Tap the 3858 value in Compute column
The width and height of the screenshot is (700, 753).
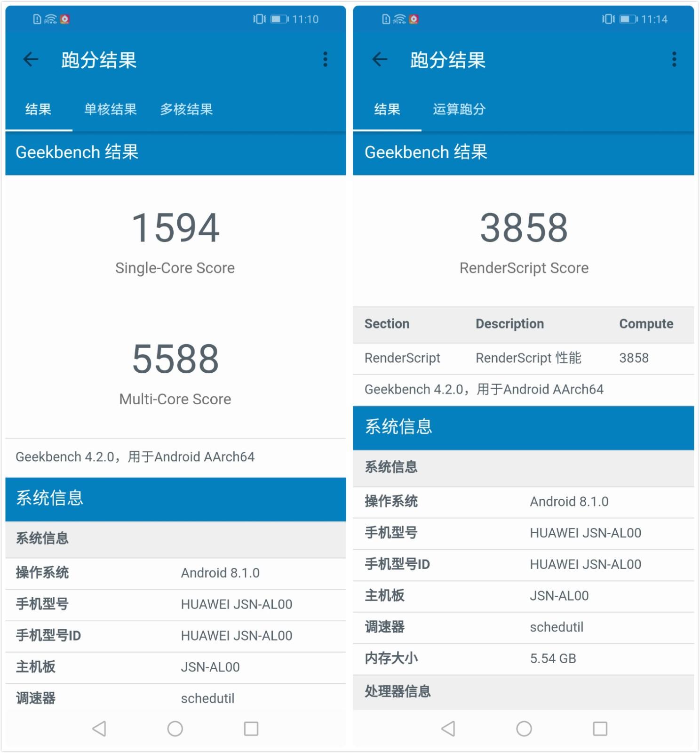pos(634,358)
